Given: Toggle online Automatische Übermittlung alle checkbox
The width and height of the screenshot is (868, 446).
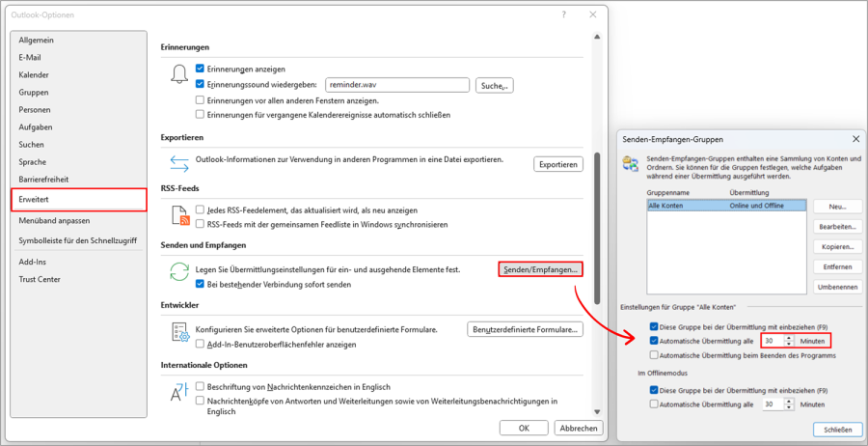Looking at the screenshot, I should click(654, 341).
